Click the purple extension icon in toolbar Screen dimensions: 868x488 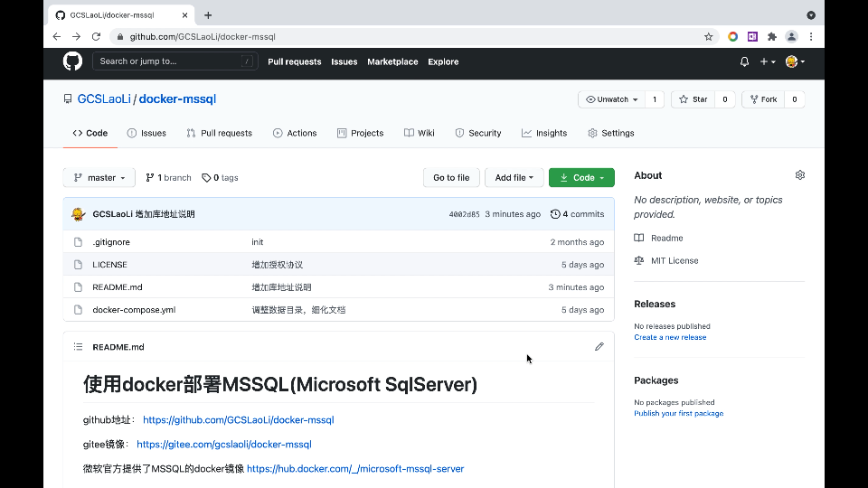coord(752,36)
